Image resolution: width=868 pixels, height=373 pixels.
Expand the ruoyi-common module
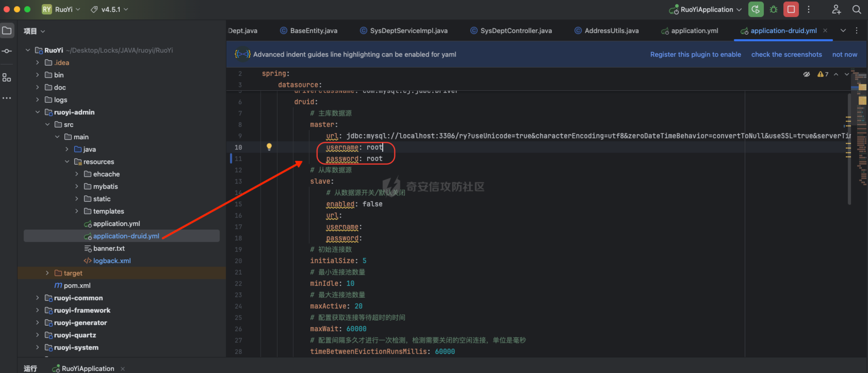(37, 298)
